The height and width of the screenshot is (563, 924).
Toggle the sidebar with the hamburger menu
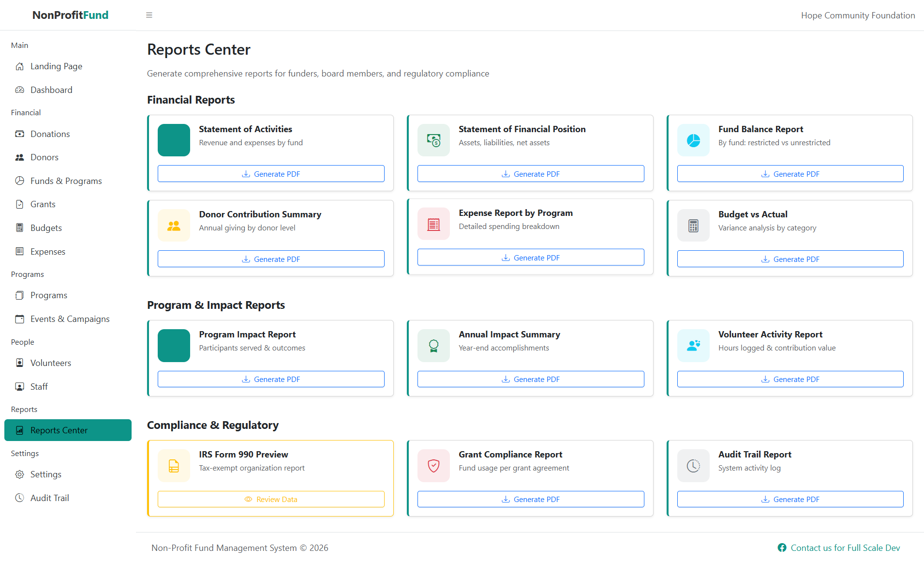click(149, 15)
